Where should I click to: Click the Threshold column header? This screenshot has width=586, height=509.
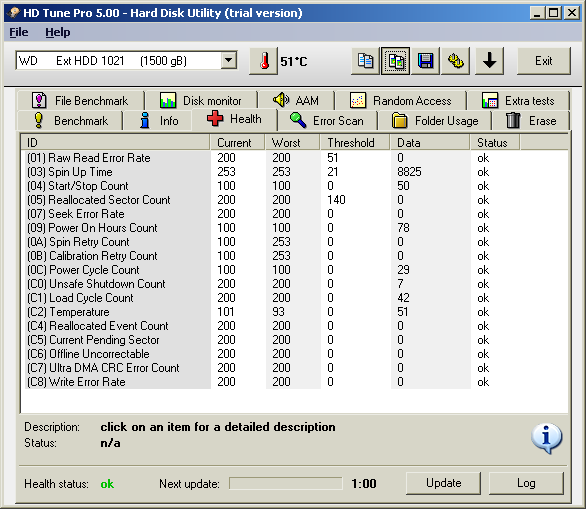point(355,143)
